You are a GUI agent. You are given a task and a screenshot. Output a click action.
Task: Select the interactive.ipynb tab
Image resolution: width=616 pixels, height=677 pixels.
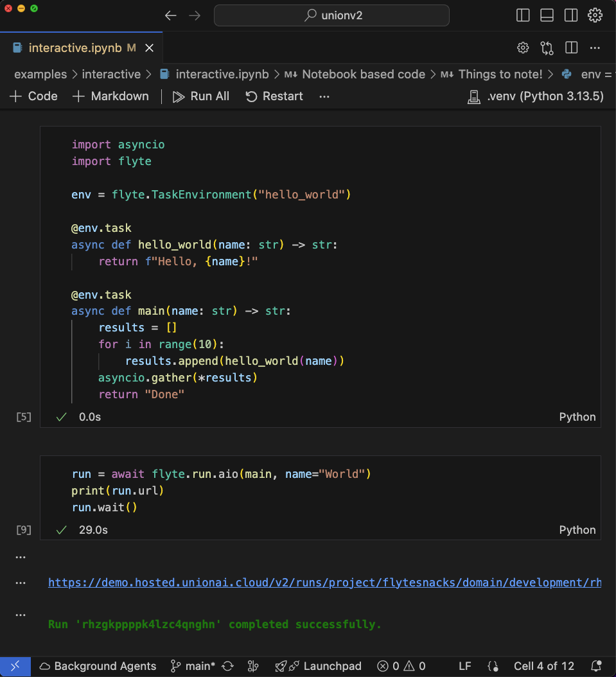(x=76, y=48)
